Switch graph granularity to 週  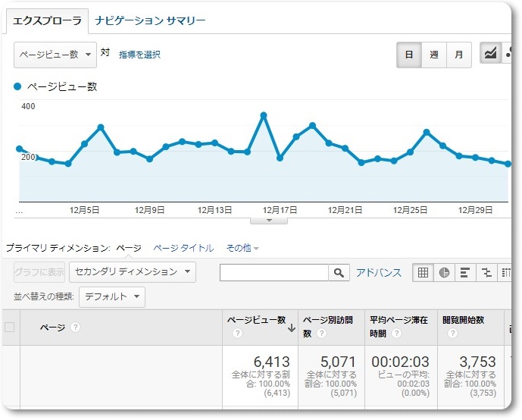click(433, 55)
